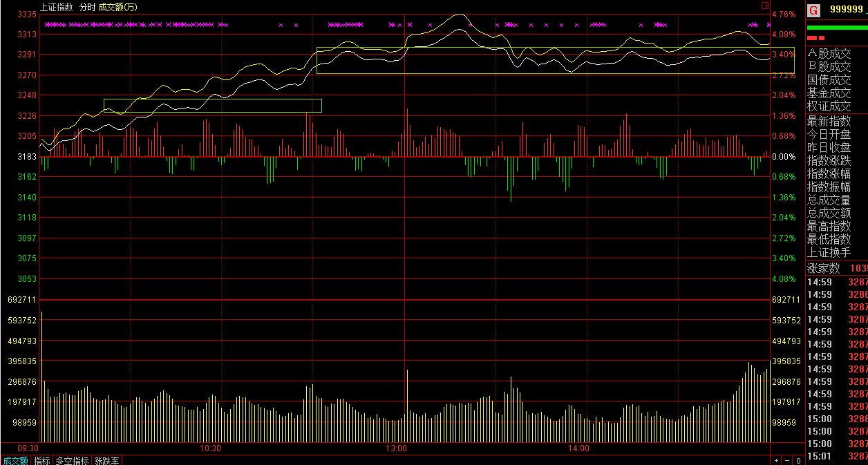Click the 涨家数 label
This screenshot has width=868, height=465.
click(824, 268)
